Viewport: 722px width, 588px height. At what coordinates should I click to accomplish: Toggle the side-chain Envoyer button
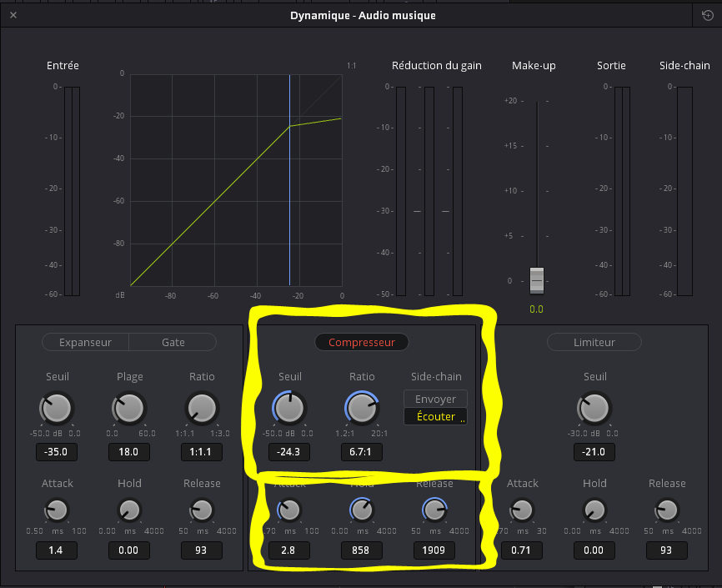(x=435, y=399)
